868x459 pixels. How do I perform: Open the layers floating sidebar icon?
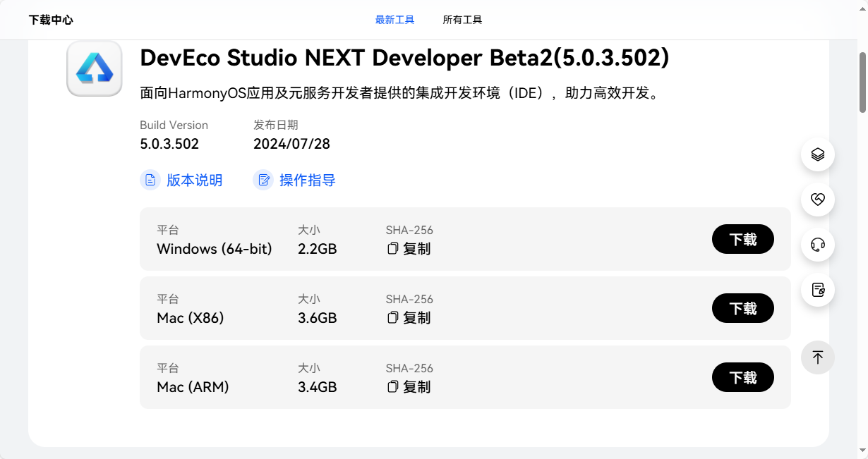[818, 154]
